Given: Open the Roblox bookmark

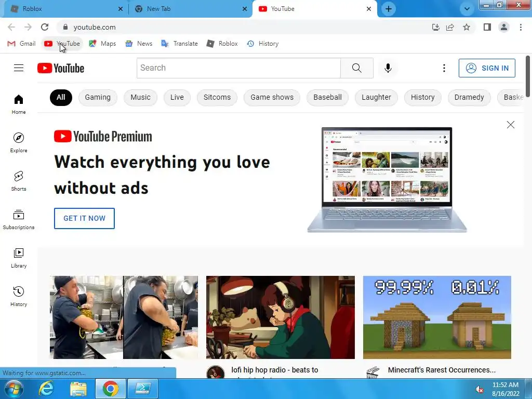Looking at the screenshot, I should (x=222, y=44).
